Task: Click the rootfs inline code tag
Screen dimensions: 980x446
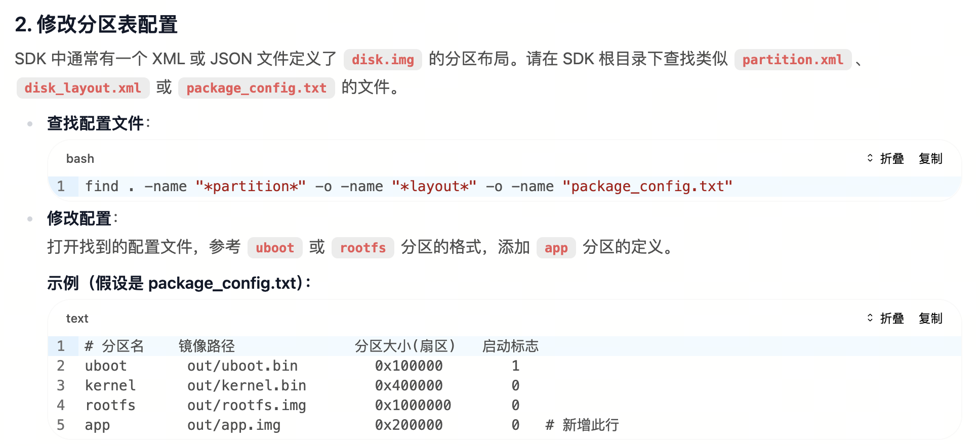Action: click(362, 248)
